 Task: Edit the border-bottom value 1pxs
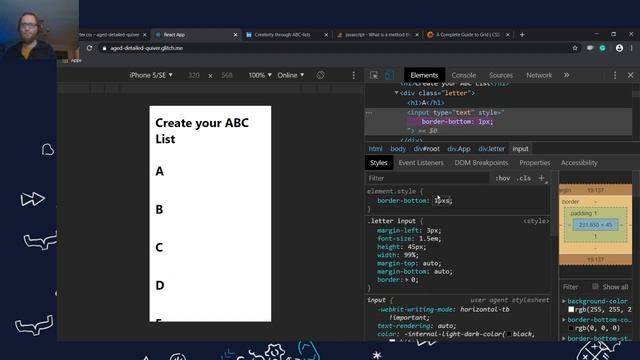coord(442,200)
